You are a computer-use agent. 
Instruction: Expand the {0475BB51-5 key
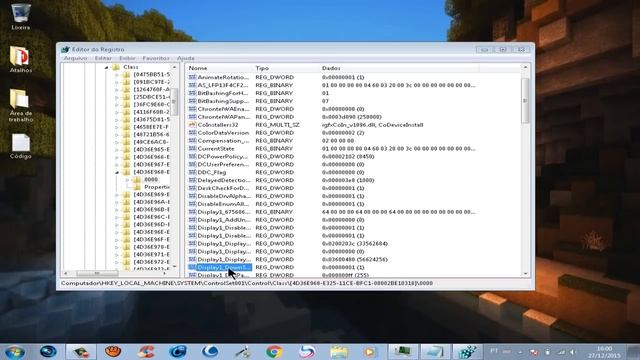point(117,75)
